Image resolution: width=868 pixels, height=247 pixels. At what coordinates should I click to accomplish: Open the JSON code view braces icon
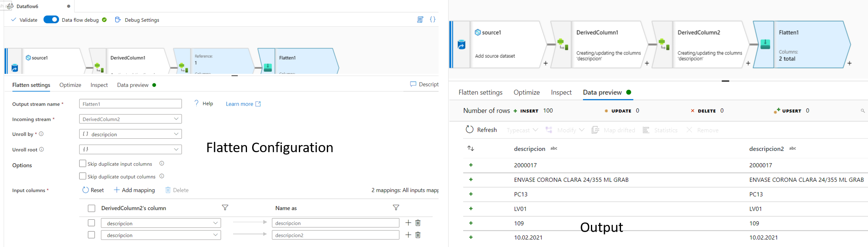[433, 19]
